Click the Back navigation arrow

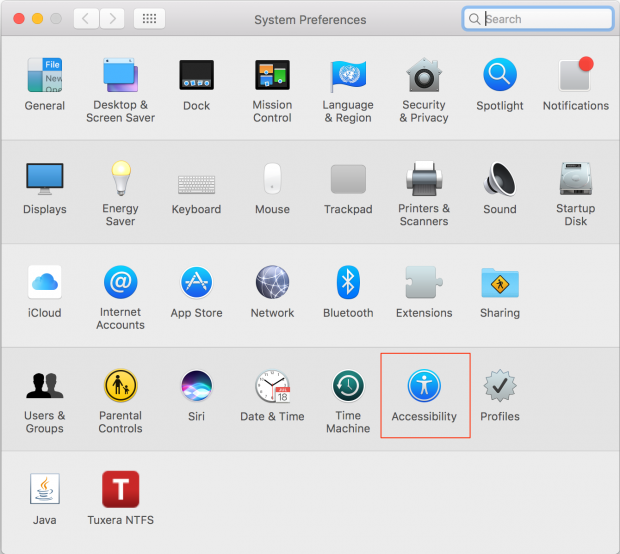pos(87,19)
